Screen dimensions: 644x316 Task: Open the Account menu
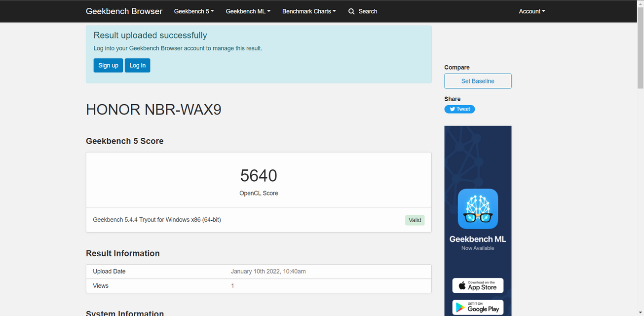pos(531,11)
